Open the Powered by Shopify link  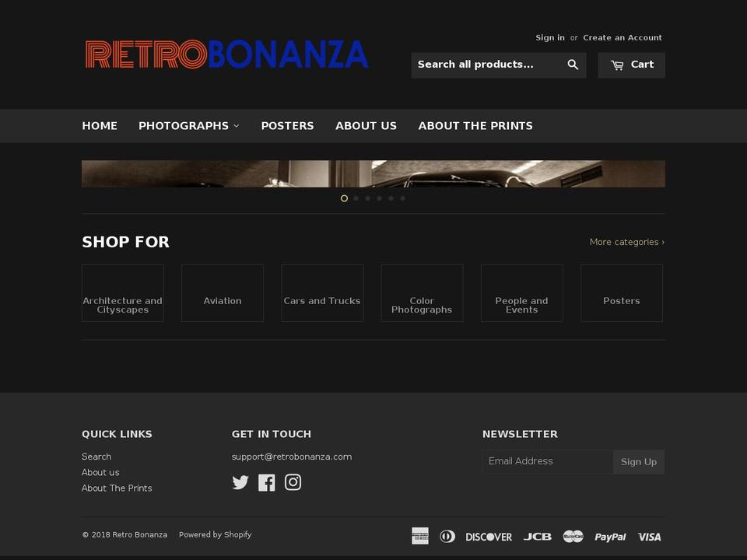(216, 534)
